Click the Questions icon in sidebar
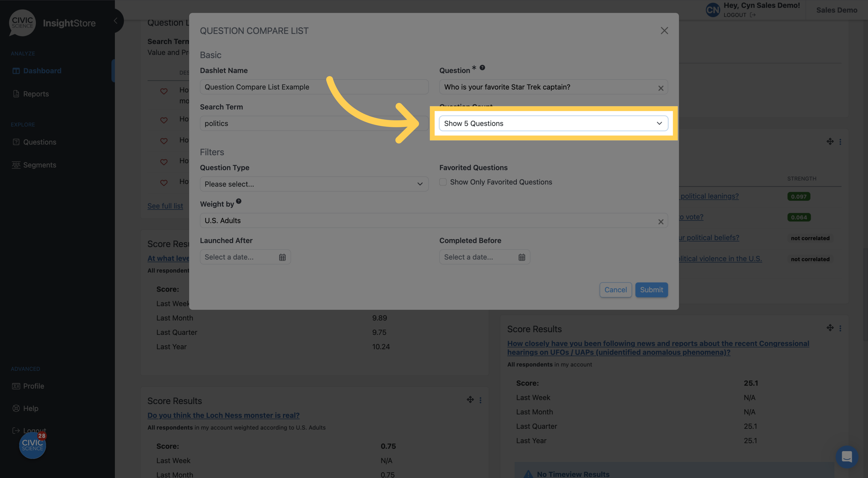 tap(16, 141)
